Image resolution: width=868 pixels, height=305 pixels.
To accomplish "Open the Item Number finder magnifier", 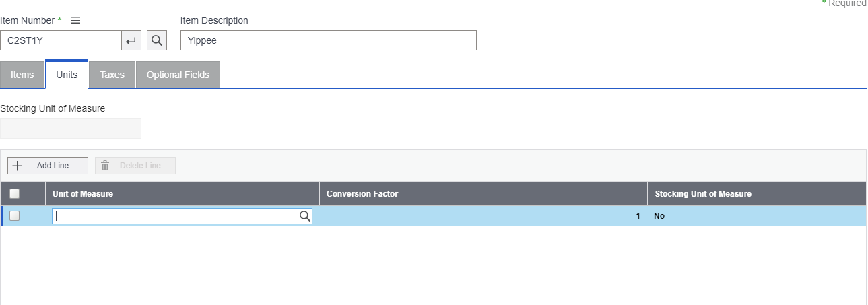I will tap(157, 41).
